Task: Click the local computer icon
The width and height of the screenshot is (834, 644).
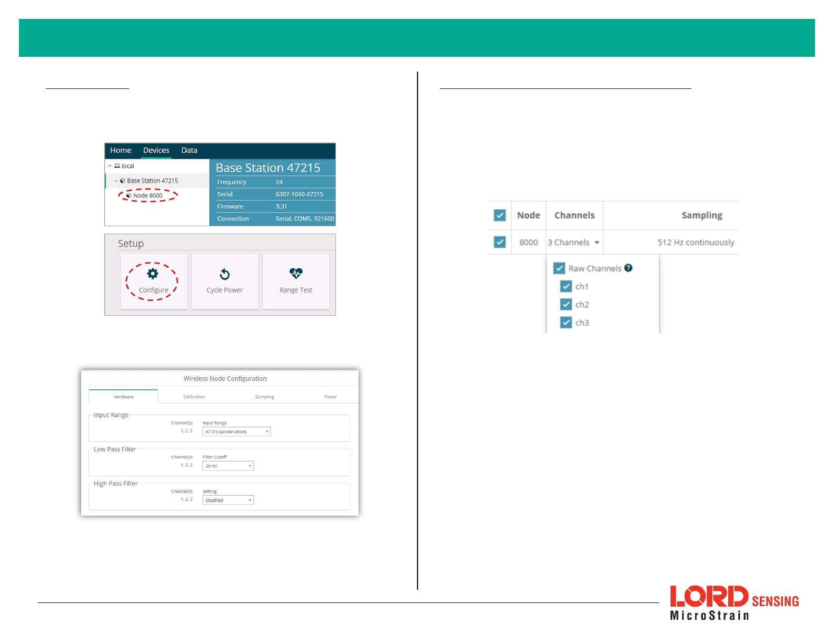Action: click(117, 166)
